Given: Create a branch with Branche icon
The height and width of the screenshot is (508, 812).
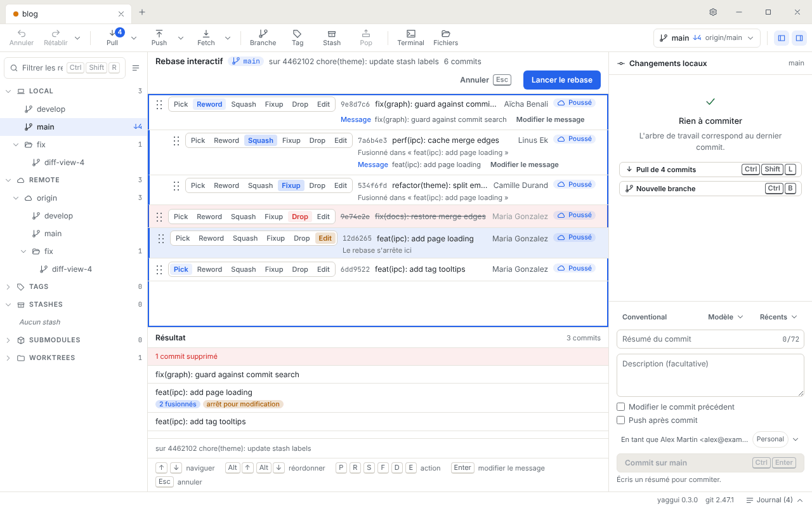Looking at the screenshot, I should [x=263, y=37].
